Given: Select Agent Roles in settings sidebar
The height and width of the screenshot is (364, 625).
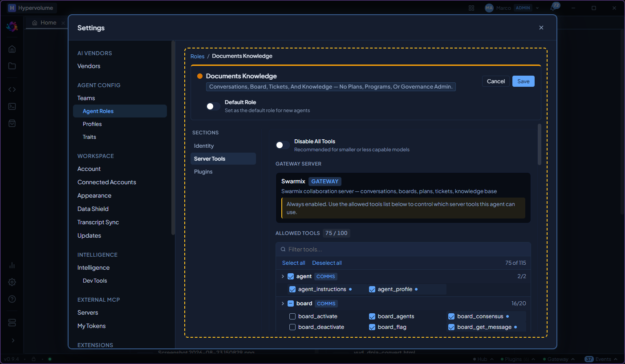Looking at the screenshot, I should [x=120, y=111].
